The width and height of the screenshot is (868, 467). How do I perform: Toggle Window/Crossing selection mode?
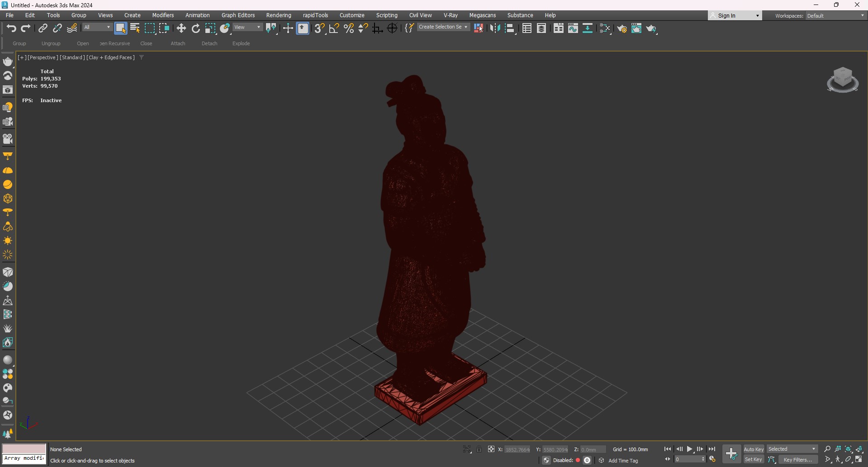coord(164,28)
